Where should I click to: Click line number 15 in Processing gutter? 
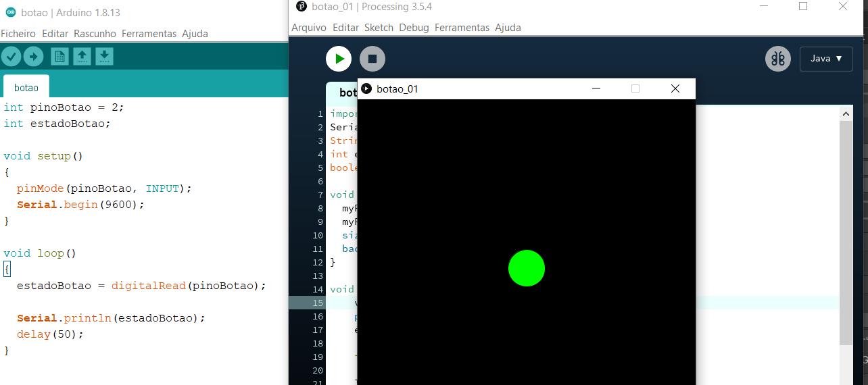(318, 303)
